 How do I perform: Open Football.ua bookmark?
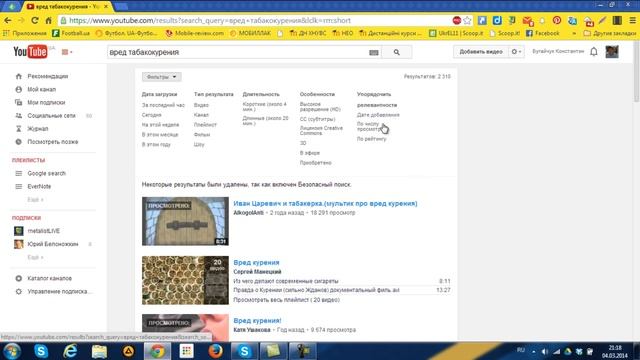point(71,33)
